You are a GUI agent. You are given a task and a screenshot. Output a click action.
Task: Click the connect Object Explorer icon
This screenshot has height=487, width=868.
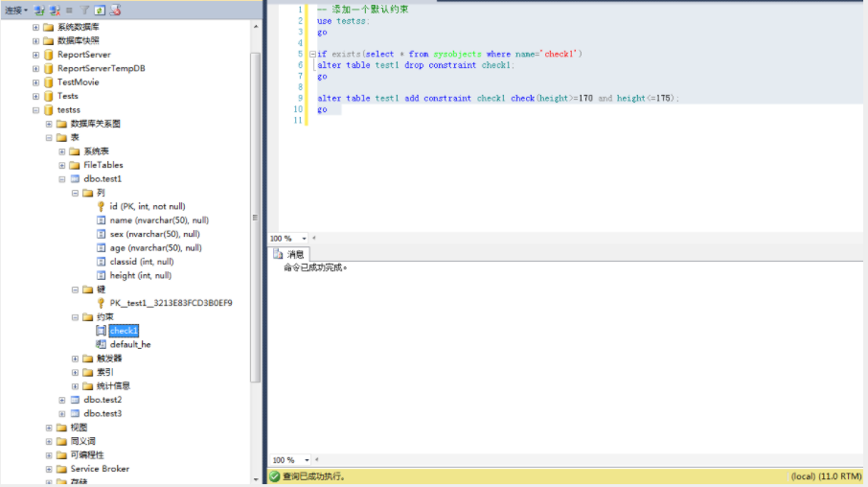coord(39,10)
